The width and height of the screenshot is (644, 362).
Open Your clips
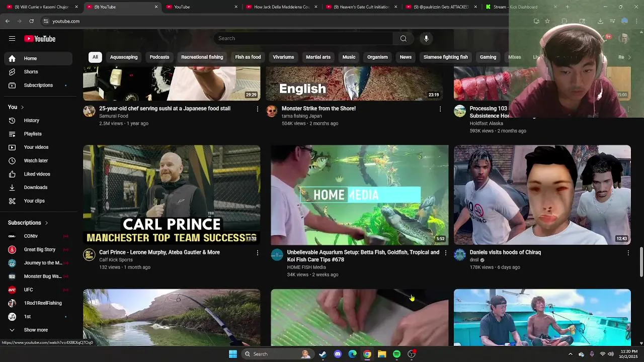pos(38,201)
